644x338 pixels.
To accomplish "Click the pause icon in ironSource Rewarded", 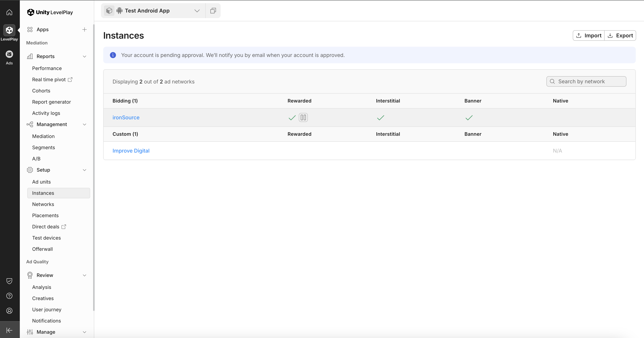I will [303, 118].
